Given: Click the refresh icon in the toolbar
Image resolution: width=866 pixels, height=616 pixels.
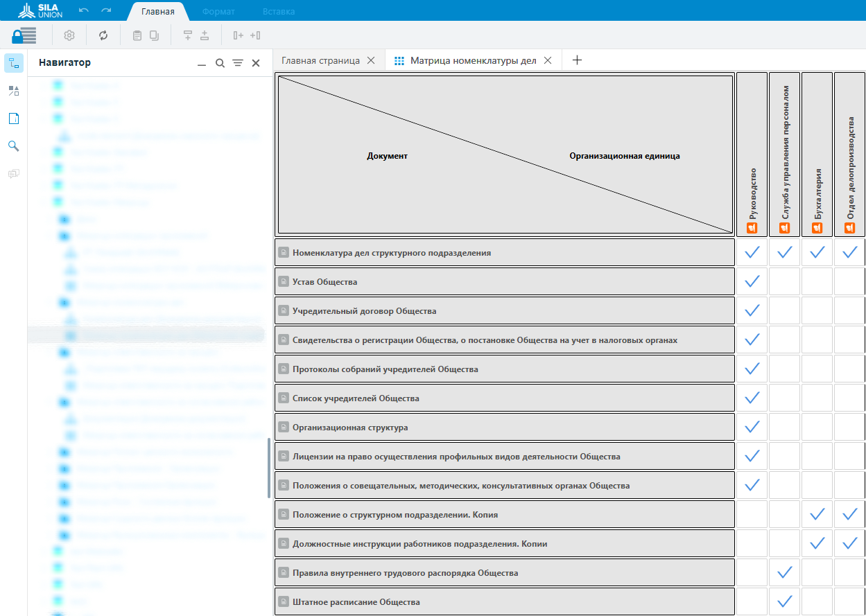Looking at the screenshot, I should pyautogui.click(x=103, y=35).
